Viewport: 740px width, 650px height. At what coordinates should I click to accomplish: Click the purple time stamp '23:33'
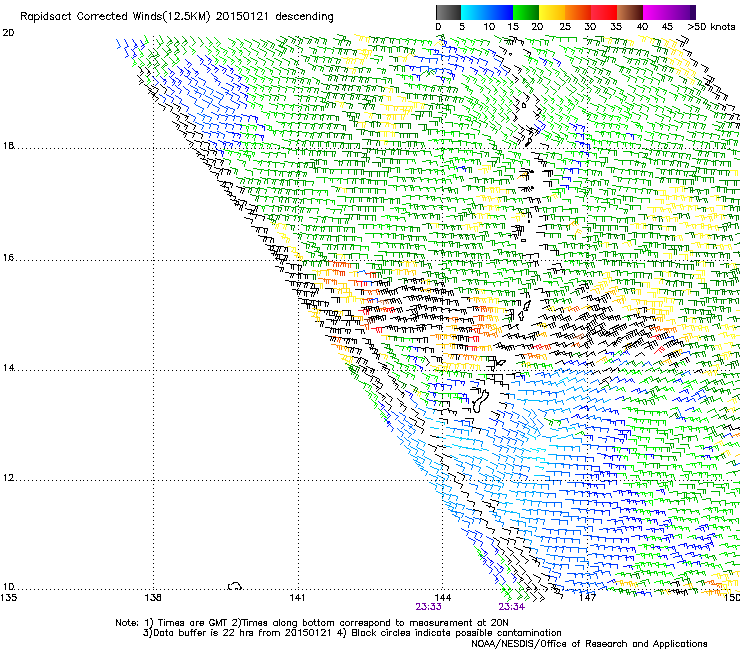[429, 607]
